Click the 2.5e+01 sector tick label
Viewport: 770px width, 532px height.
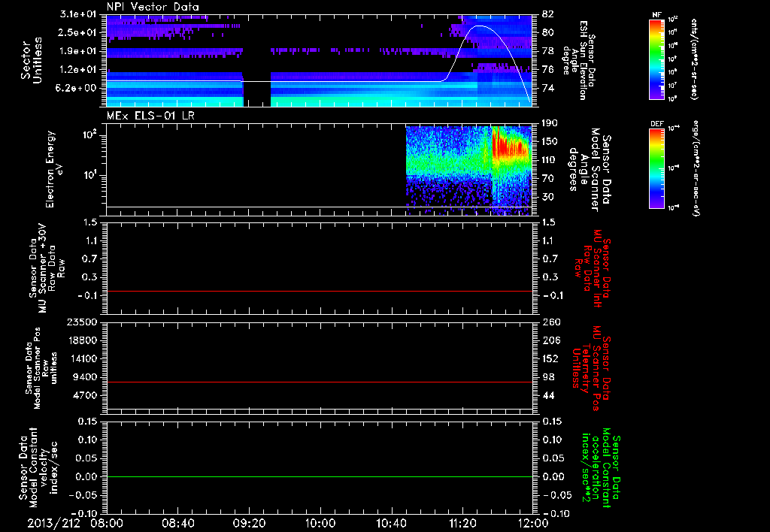tap(78, 32)
